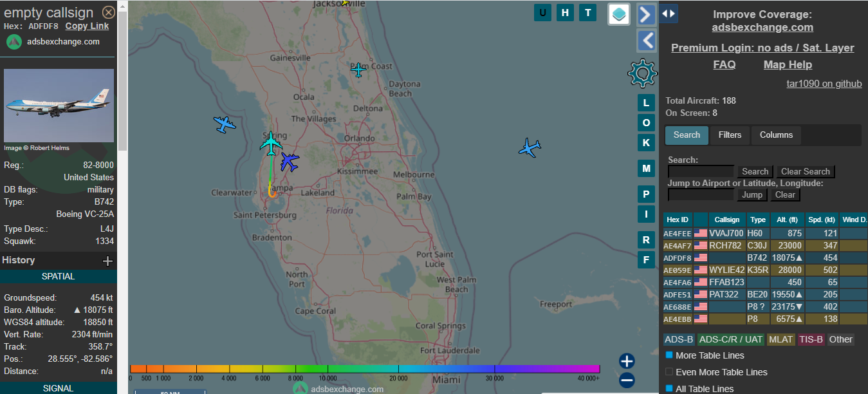Select the dark blue aircraft north of Tampa

(290, 162)
